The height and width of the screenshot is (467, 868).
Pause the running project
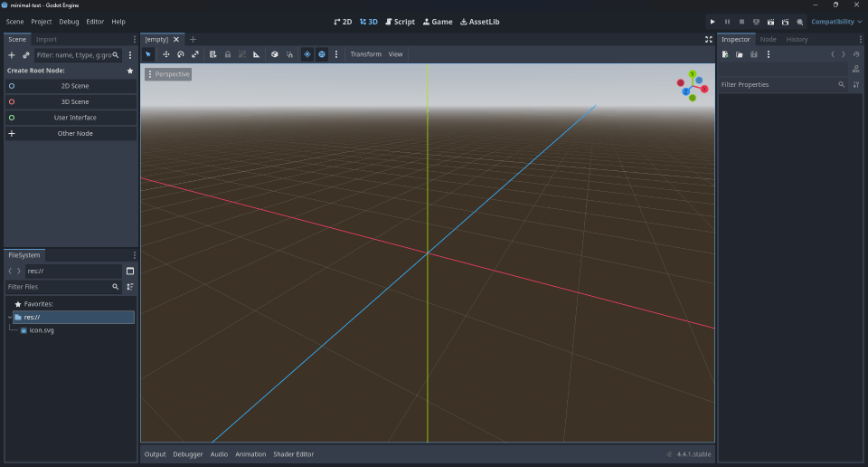pos(727,22)
